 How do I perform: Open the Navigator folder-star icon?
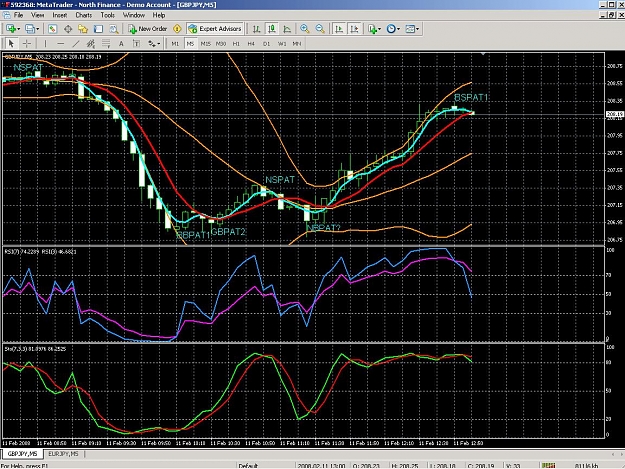tap(83, 29)
